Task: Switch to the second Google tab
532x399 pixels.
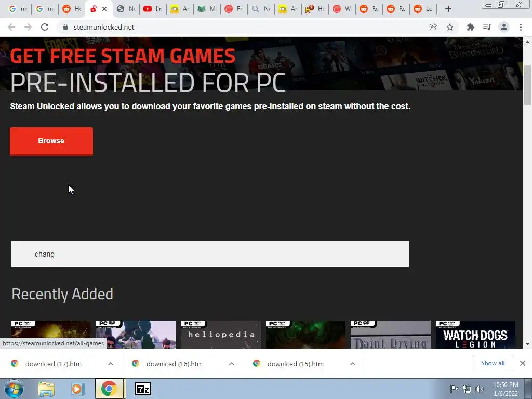Action: pyautogui.click(x=45, y=9)
